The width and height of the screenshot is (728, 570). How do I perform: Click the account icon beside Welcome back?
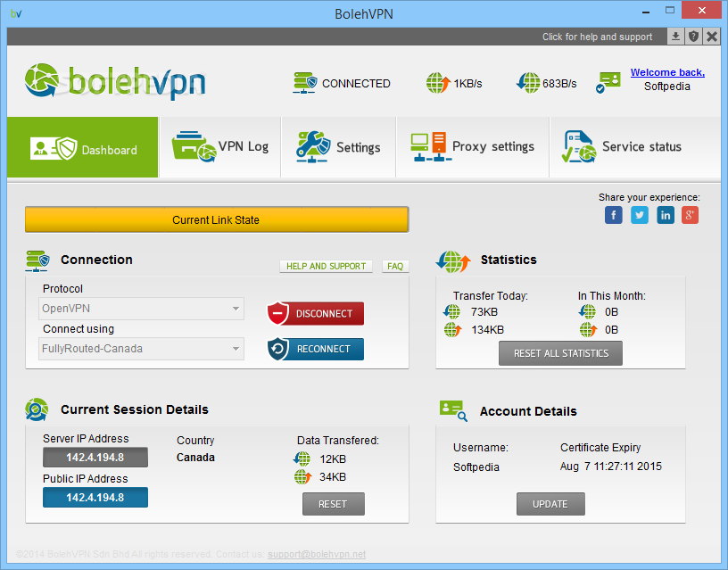tap(608, 82)
